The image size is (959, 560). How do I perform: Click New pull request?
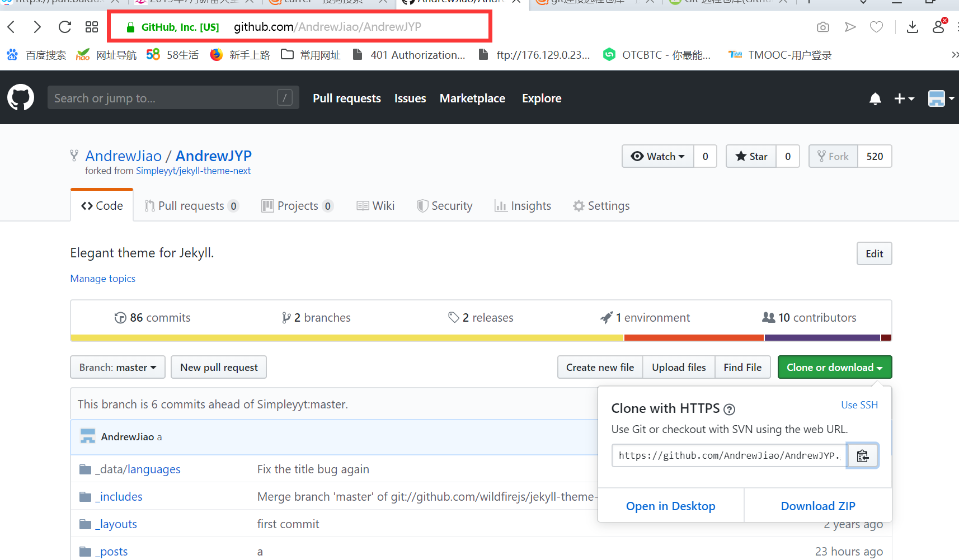(x=219, y=368)
